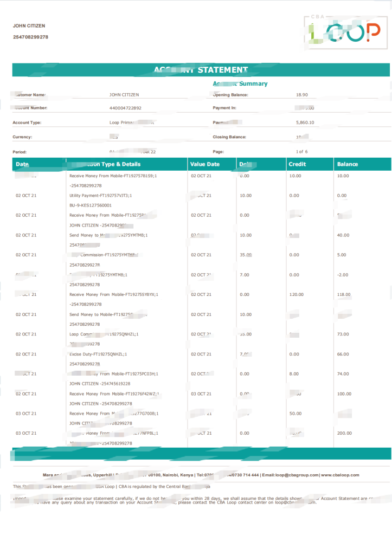Click the Receive Money From Mobile-FT19275SYBYX entry
Screen dimensions: 392x555
[114, 295]
